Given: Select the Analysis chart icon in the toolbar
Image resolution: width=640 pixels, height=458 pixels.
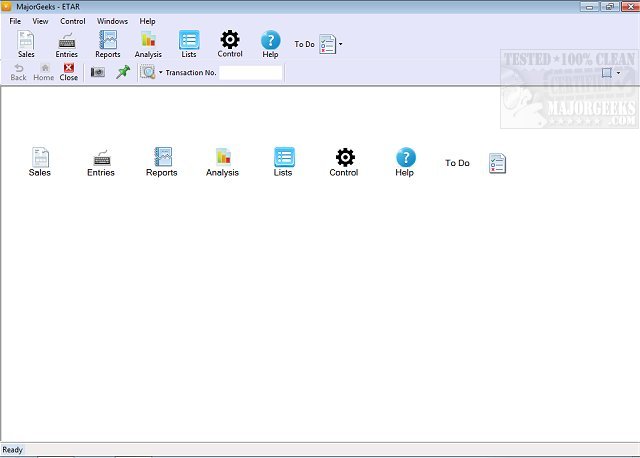Looking at the screenshot, I should coord(148,43).
